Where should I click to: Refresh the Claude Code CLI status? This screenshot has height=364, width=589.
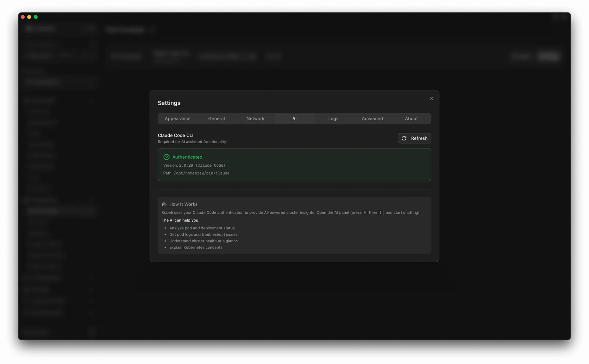(415, 138)
